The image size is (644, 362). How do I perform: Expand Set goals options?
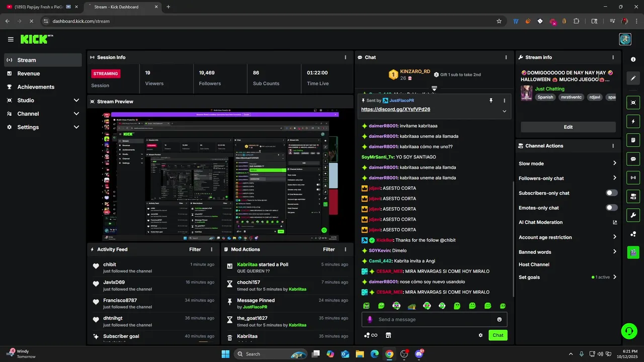tap(614, 277)
